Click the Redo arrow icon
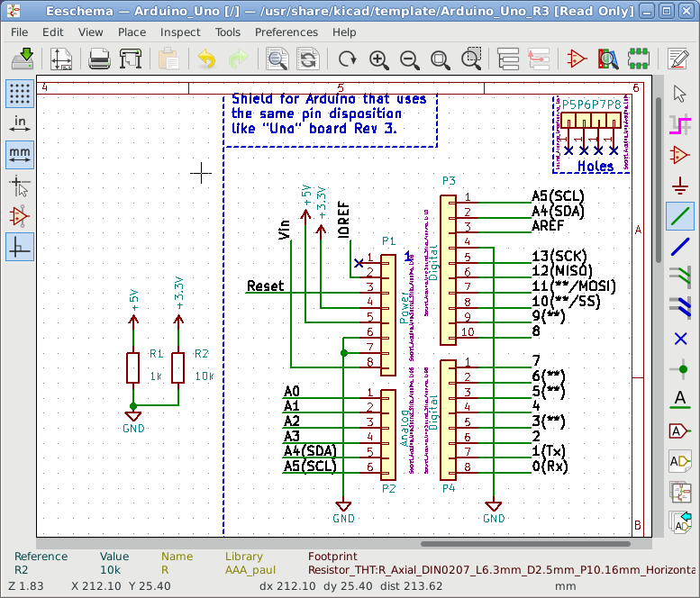The width and height of the screenshot is (700, 598). click(238, 59)
